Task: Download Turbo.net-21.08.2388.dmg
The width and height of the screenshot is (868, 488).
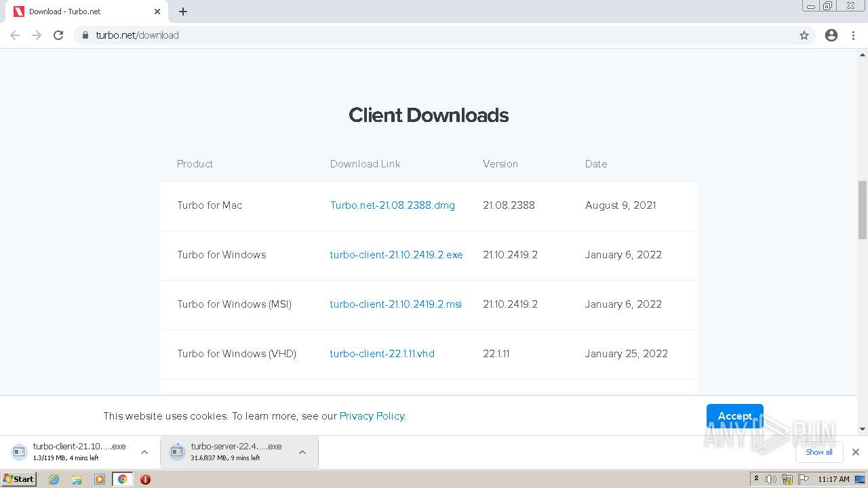Action: (x=393, y=205)
